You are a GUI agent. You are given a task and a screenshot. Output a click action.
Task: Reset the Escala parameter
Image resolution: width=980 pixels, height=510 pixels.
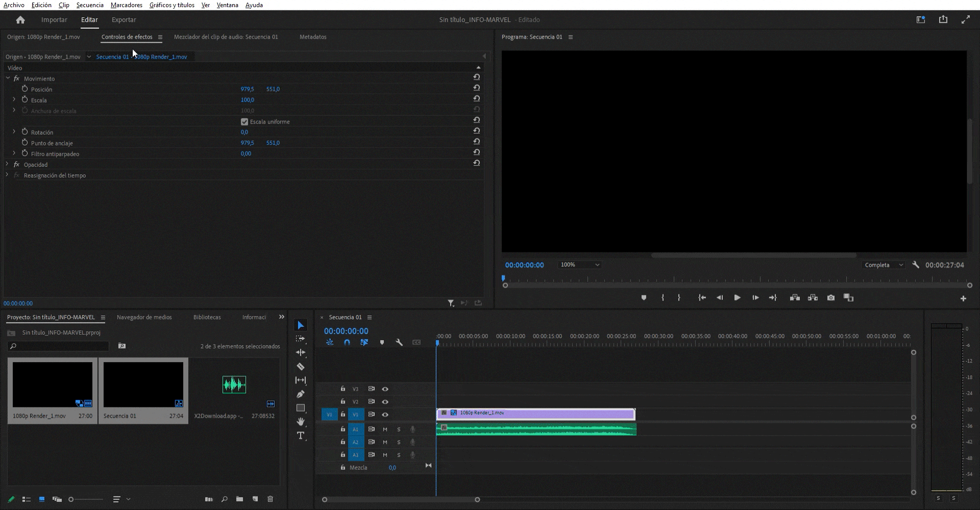476,99
